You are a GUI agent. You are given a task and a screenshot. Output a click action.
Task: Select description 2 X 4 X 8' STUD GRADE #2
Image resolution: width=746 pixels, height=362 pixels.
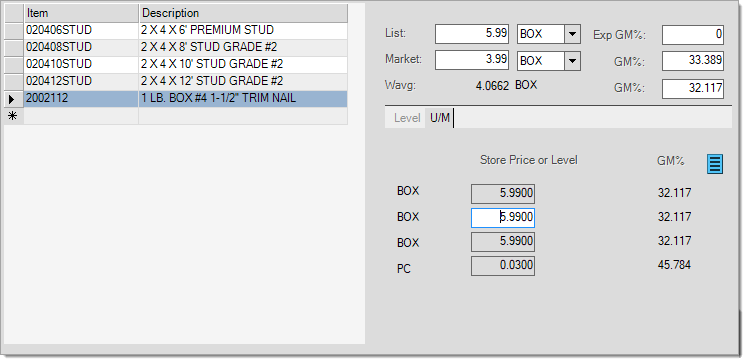pyautogui.click(x=243, y=48)
